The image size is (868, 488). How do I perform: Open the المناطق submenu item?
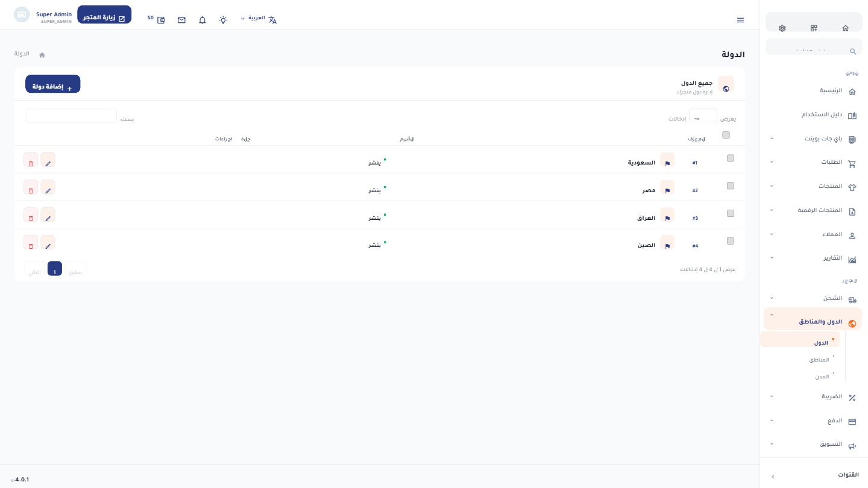point(819,360)
